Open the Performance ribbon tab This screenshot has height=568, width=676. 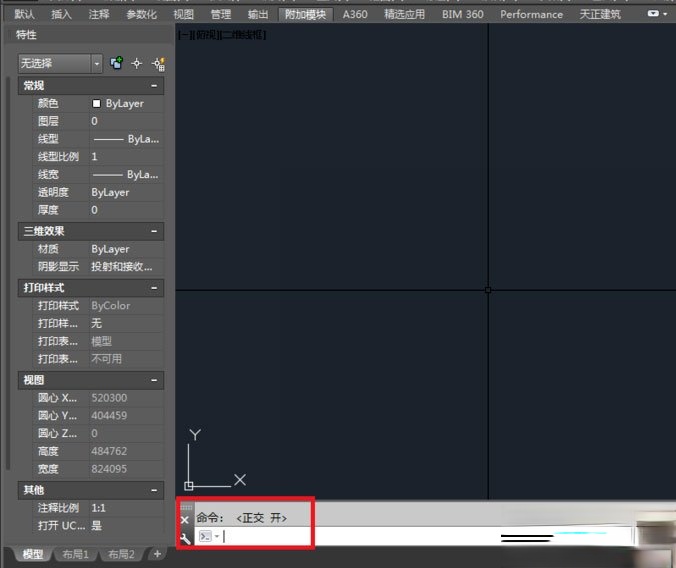coord(531,14)
